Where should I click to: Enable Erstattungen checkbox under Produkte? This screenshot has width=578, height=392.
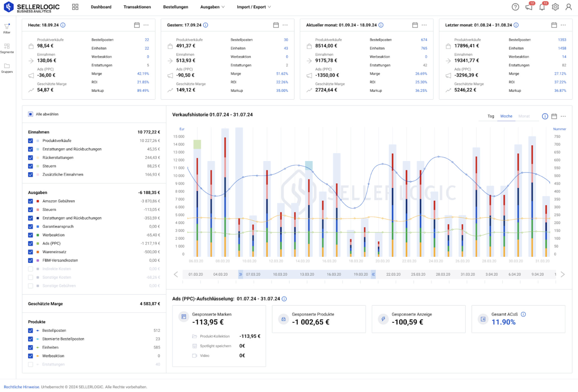tap(30, 364)
